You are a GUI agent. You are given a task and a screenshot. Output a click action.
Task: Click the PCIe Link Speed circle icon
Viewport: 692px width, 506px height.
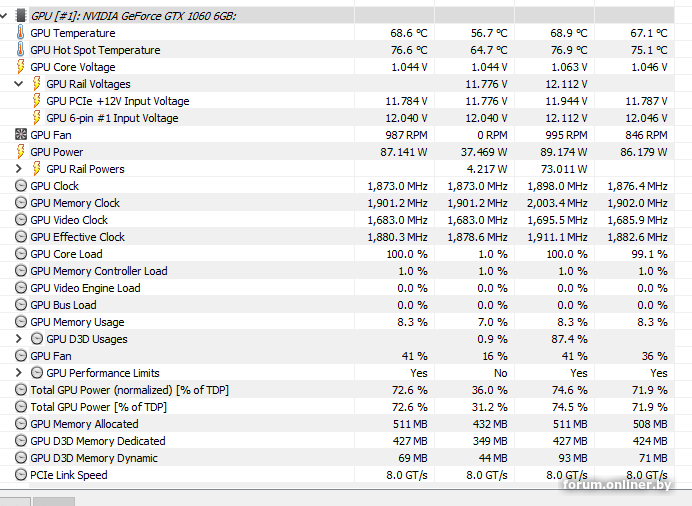click(21, 475)
